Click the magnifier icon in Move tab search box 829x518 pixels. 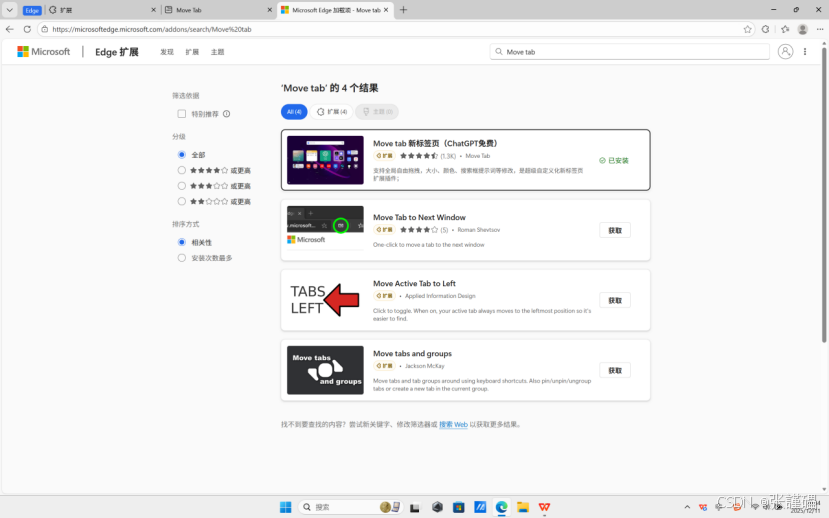(x=499, y=51)
